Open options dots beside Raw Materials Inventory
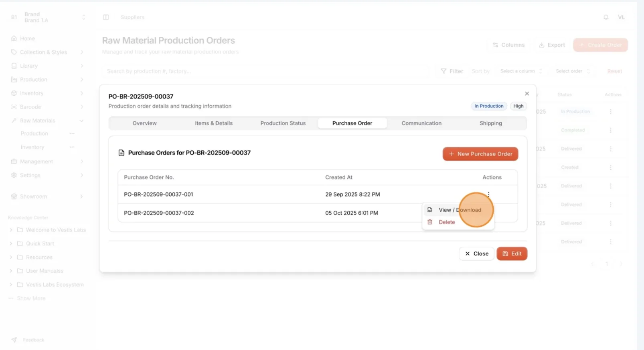 click(x=72, y=147)
